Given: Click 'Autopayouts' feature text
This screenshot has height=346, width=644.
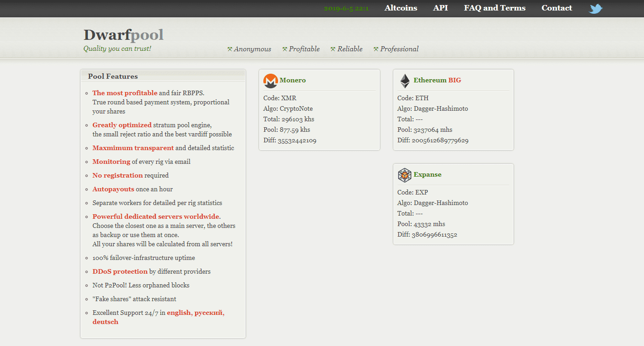Looking at the screenshot, I should coord(113,189).
